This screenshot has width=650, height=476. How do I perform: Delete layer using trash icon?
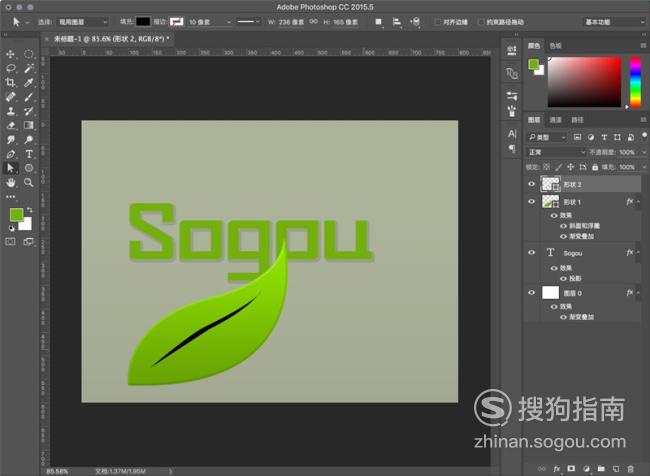tap(631, 469)
